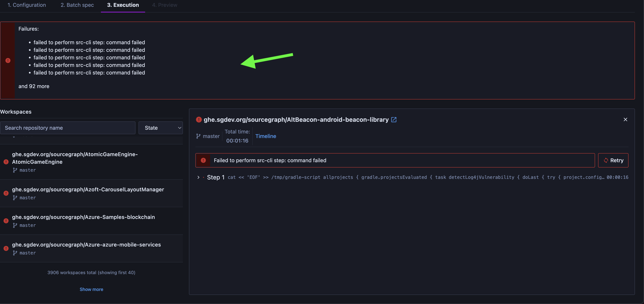Click Show more workspaces link
This screenshot has width=644, height=304.
point(91,289)
